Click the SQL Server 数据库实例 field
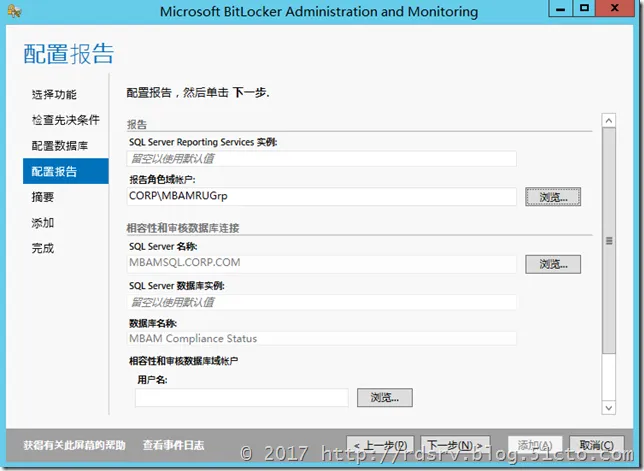644x471 pixels. tap(322, 302)
